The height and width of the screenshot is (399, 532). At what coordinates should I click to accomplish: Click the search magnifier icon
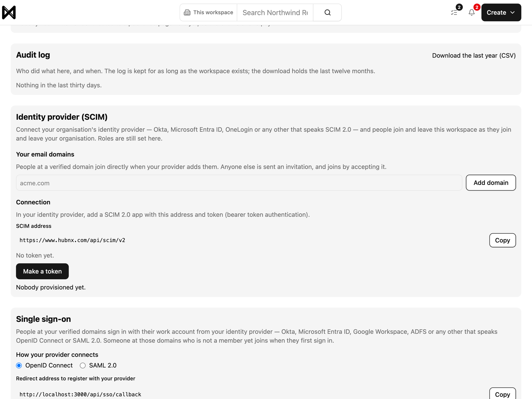tap(327, 12)
